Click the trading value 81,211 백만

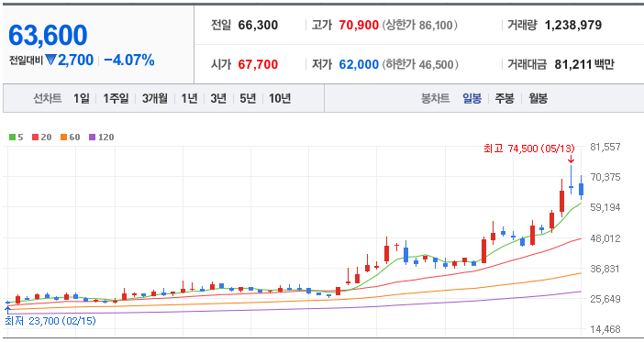(x=584, y=64)
